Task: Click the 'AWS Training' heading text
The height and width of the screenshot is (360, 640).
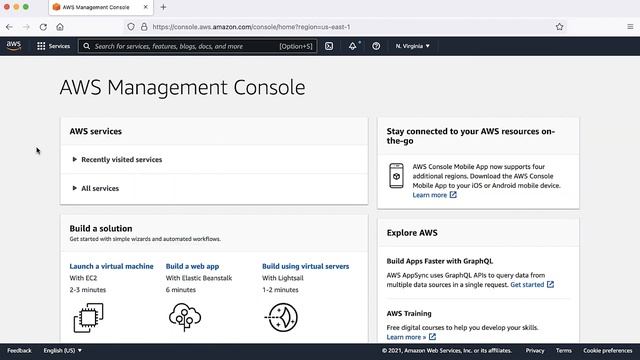Action: click(409, 313)
